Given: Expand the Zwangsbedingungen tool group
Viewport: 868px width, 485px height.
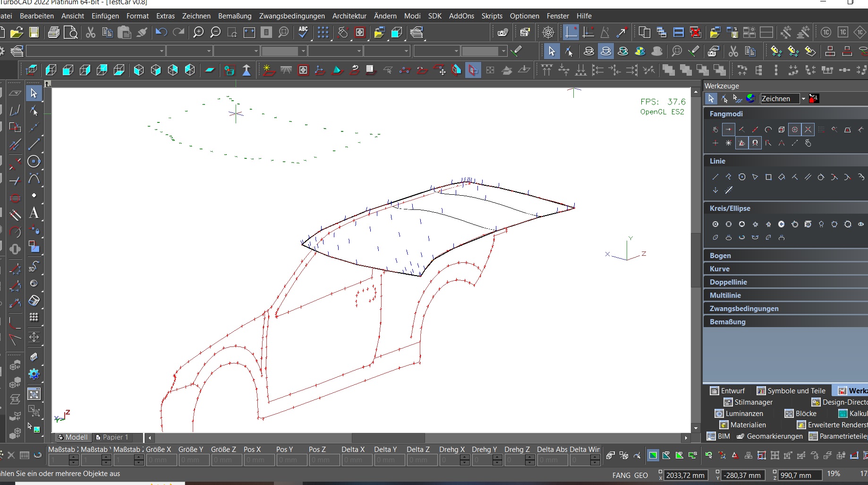Looking at the screenshot, I should [x=785, y=308].
